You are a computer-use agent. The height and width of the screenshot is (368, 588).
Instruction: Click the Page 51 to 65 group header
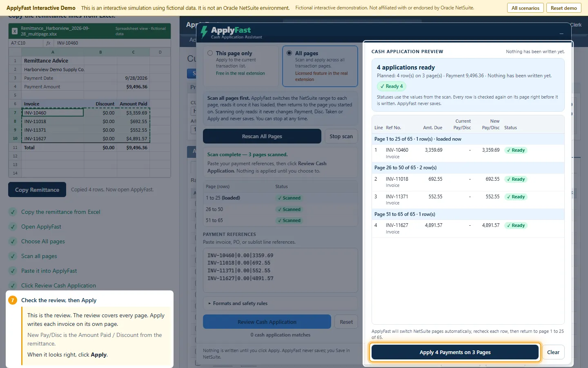coord(468,214)
